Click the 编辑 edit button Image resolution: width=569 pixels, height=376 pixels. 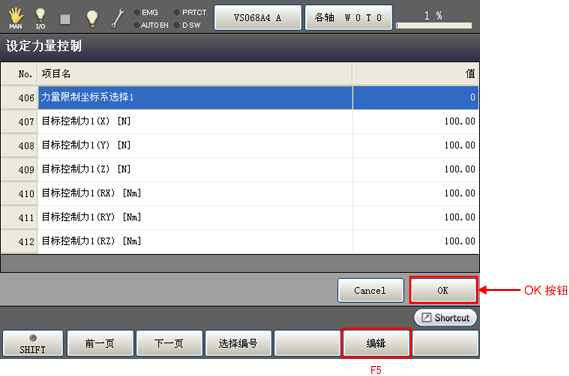point(376,343)
